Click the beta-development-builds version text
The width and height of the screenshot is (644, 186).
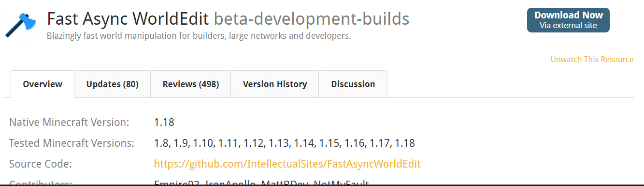click(x=312, y=19)
